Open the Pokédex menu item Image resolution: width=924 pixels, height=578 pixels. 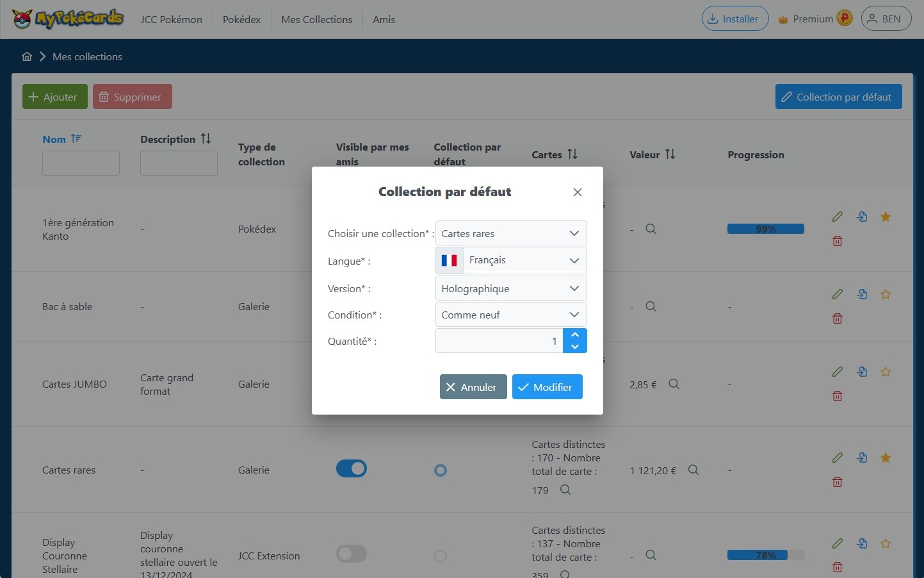[241, 19]
